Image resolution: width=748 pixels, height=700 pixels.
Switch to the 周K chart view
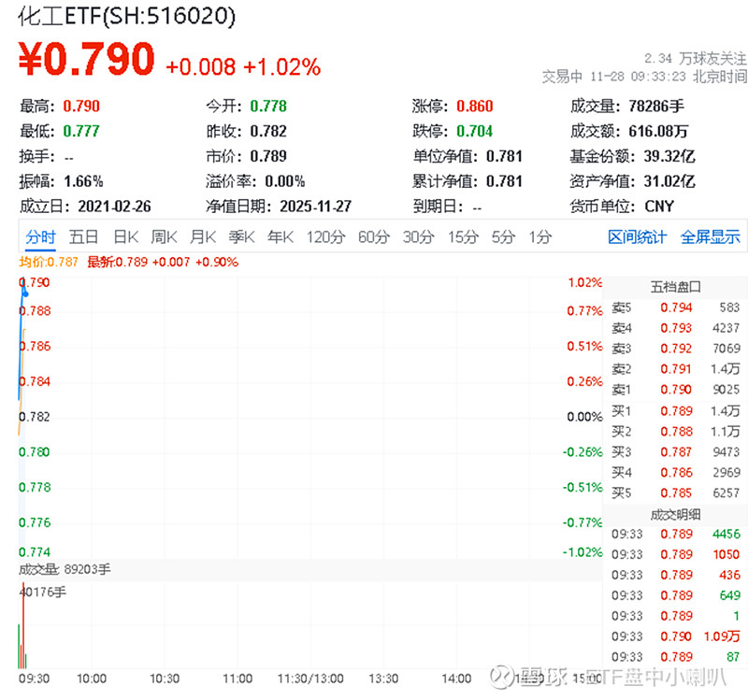[x=164, y=237]
